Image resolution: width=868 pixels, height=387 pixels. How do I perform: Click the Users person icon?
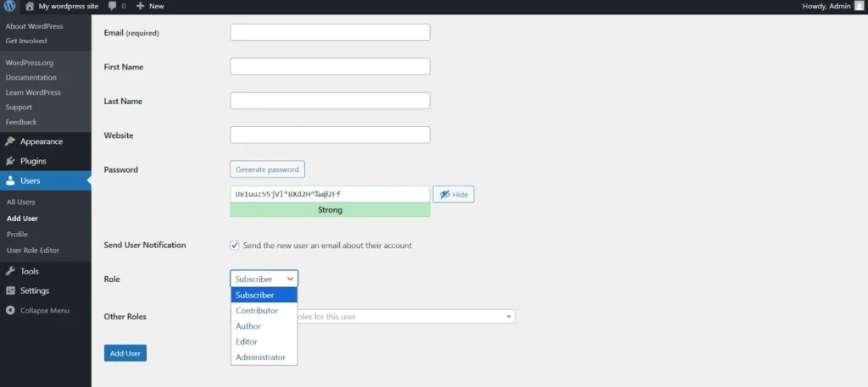10,180
